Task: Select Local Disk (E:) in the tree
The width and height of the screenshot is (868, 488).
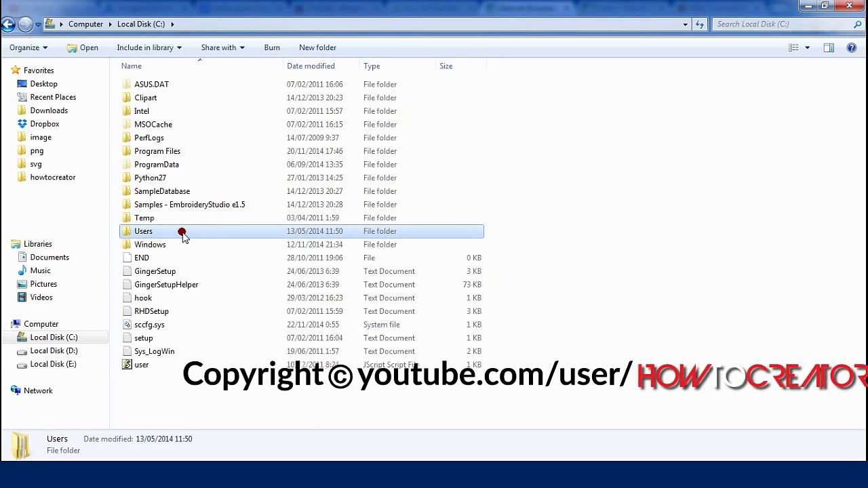Action: [x=53, y=364]
